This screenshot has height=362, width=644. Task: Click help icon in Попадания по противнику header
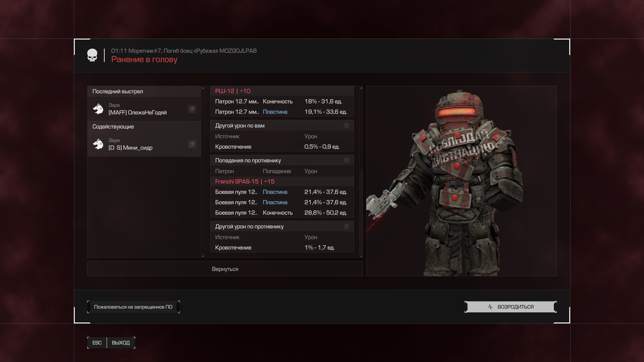(x=346, y=160)
